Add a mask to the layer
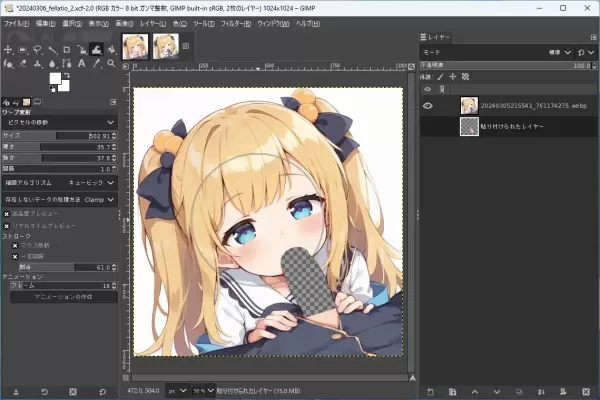Screen dimensions: 600x400 click(563, 392)
